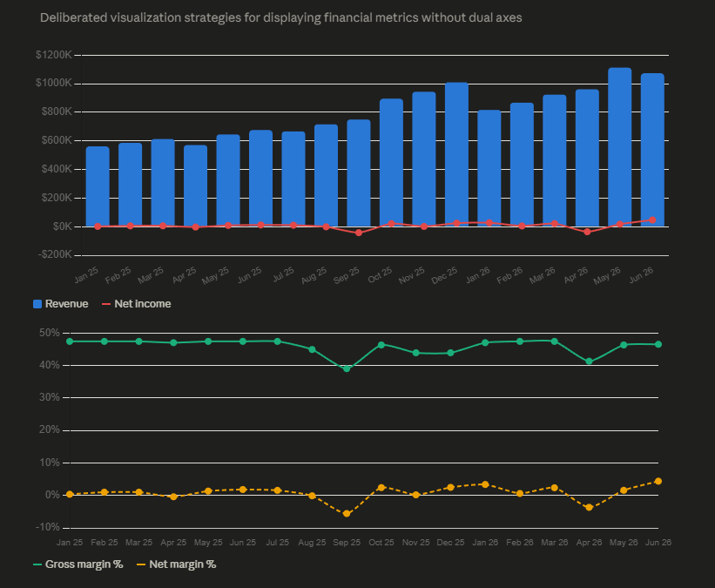Toggle the Net income legend item
The image size is (715, 588).
click(137, 304)
